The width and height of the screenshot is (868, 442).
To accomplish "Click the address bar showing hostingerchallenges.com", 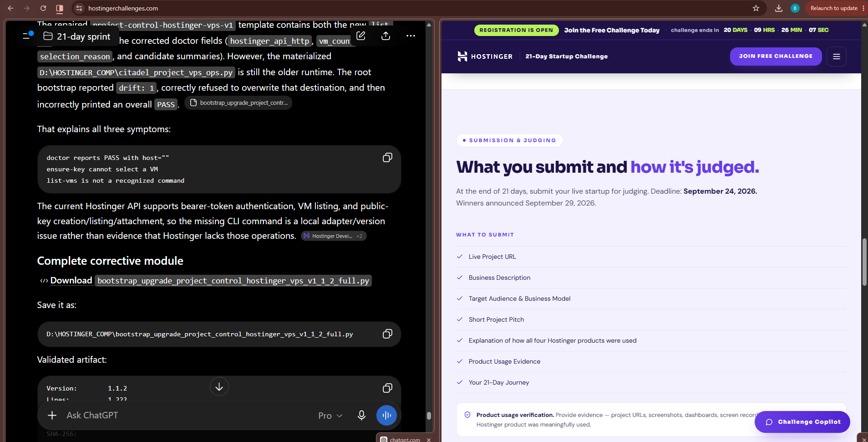I will point(410,8).
